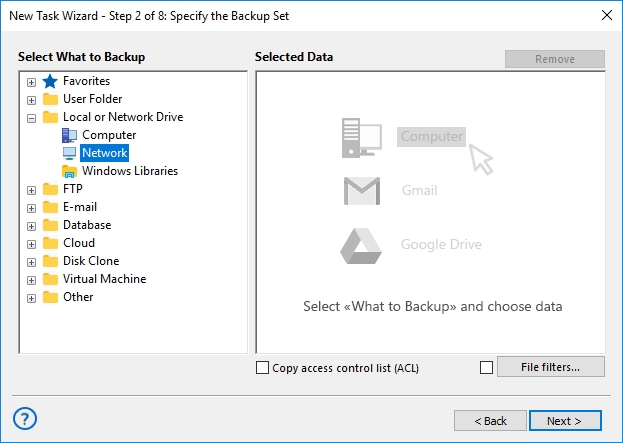Screen dimensions: 623x443
Task: Go back with the Back button
Action: point(490,421)
